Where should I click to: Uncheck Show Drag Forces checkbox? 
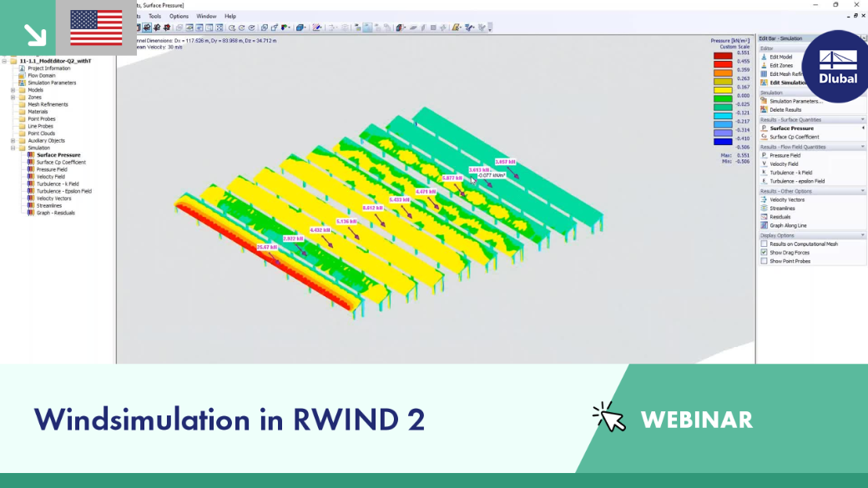pyautogui.click(x=764, y=252)
